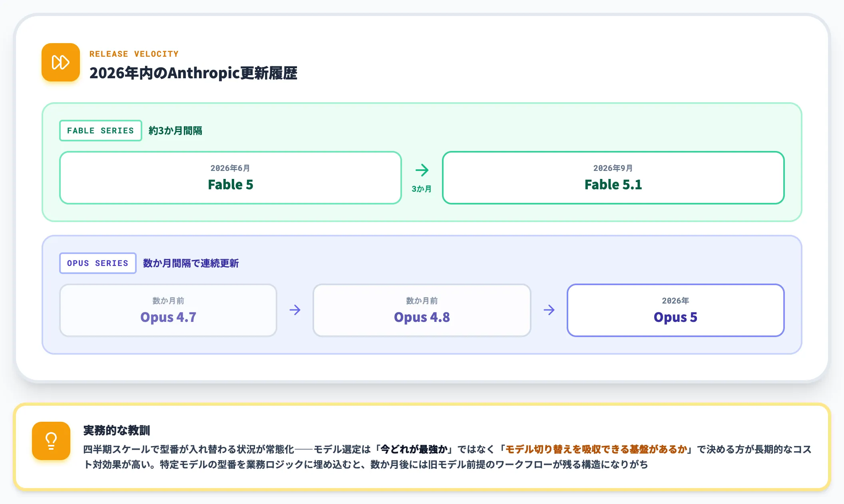Click the arrow between Opus 4.8 and Opus 5
The image size is (844, 504).
tap(549, 310)
